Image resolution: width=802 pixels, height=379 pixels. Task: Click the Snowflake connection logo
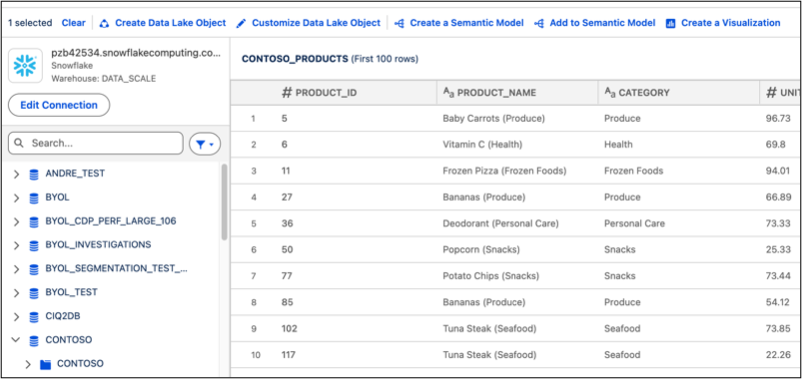coord(26,65)
